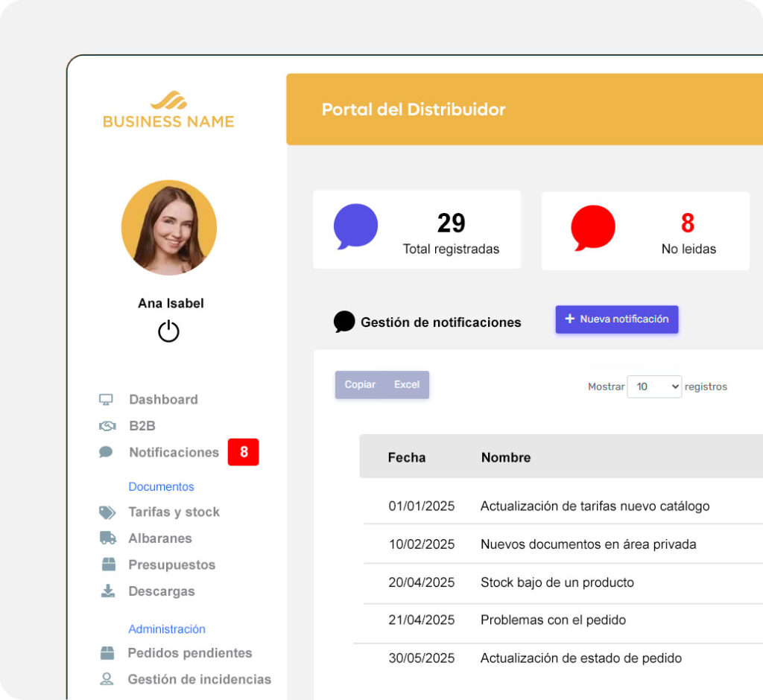Click the Ana Isabel user name
Image resolution: width=763 pixels, height=700 pixels.
coord(171,303)
